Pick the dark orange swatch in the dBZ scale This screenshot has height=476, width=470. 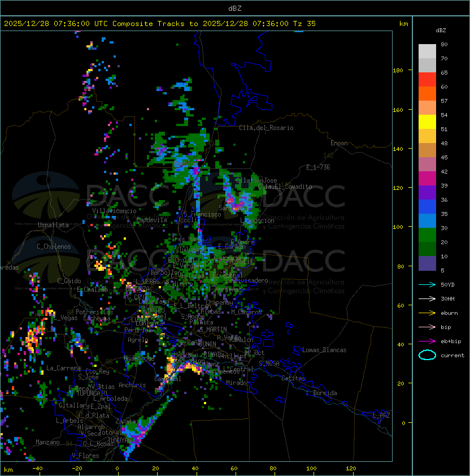click(x=427, y=94)
